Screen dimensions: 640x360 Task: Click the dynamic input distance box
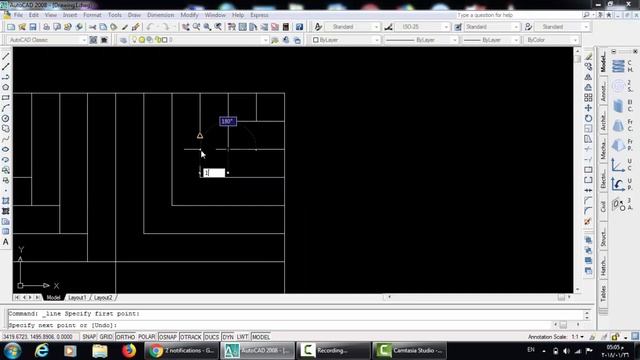click(214, 173)
